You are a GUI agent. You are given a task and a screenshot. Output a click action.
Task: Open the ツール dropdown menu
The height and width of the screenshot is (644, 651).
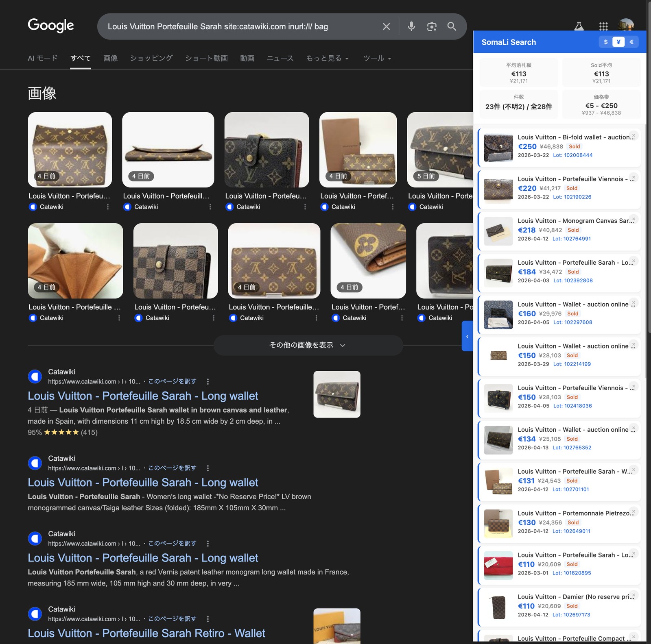point(377,58)
